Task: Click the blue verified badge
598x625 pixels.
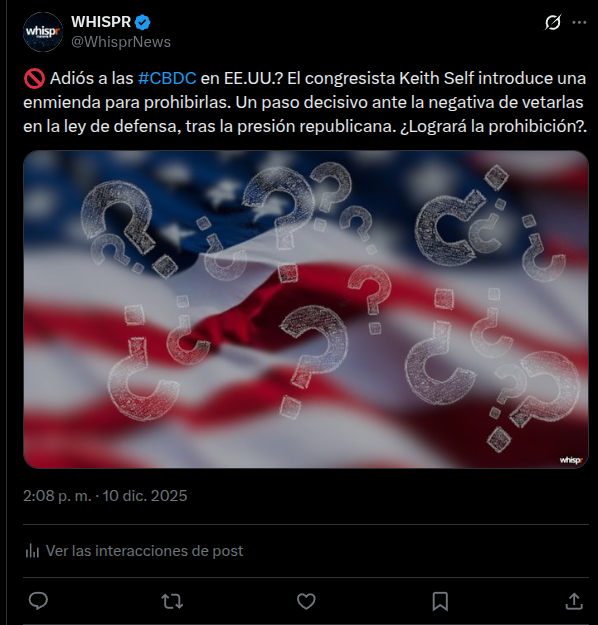Action: [142, 22]
